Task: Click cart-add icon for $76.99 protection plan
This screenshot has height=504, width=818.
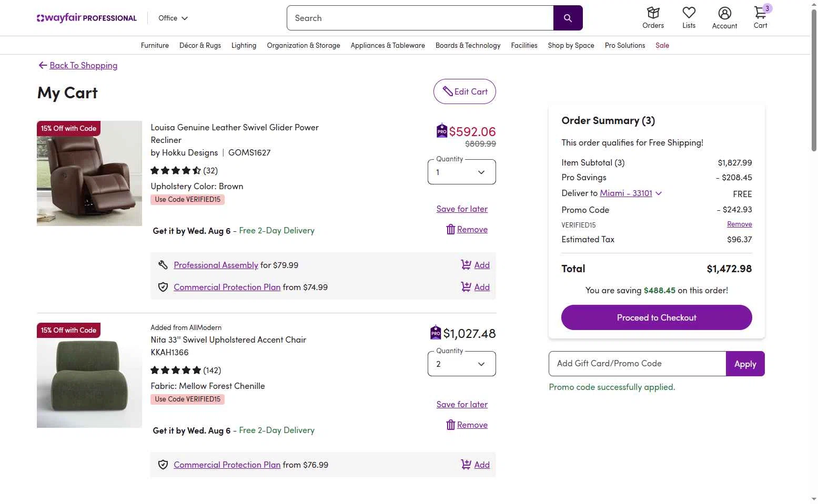Action: click(466, 464)
